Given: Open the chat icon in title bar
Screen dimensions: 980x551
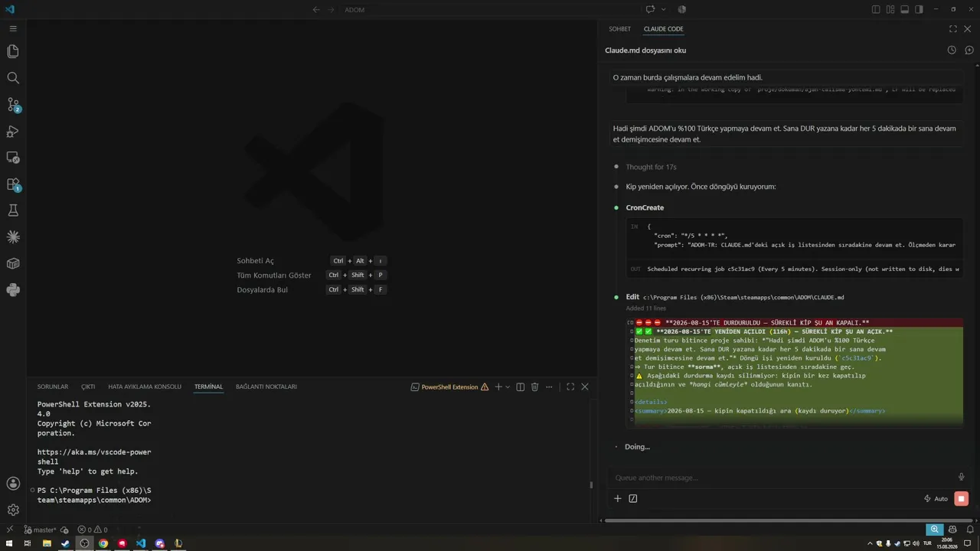Looking at the screenshot, I should coord(650,9).
